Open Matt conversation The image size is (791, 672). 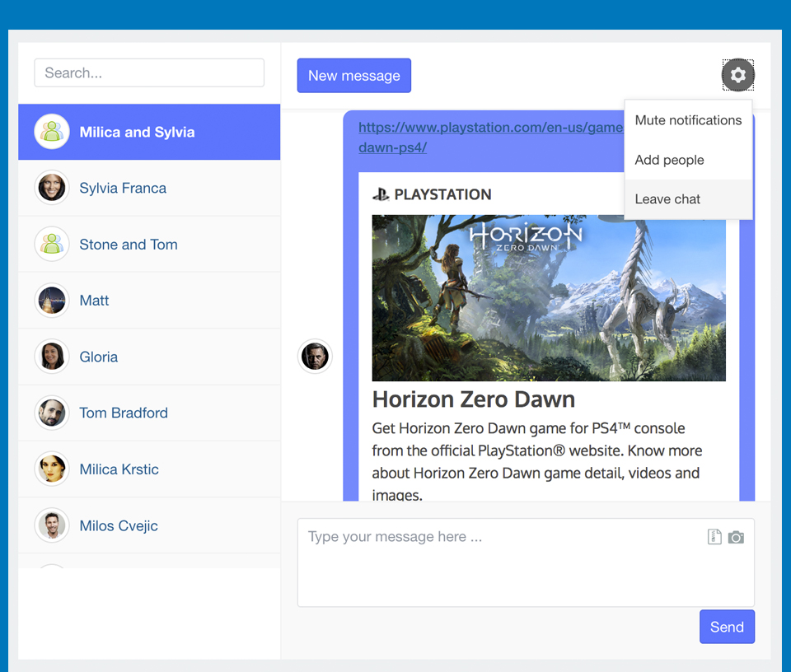pos(149,301)
